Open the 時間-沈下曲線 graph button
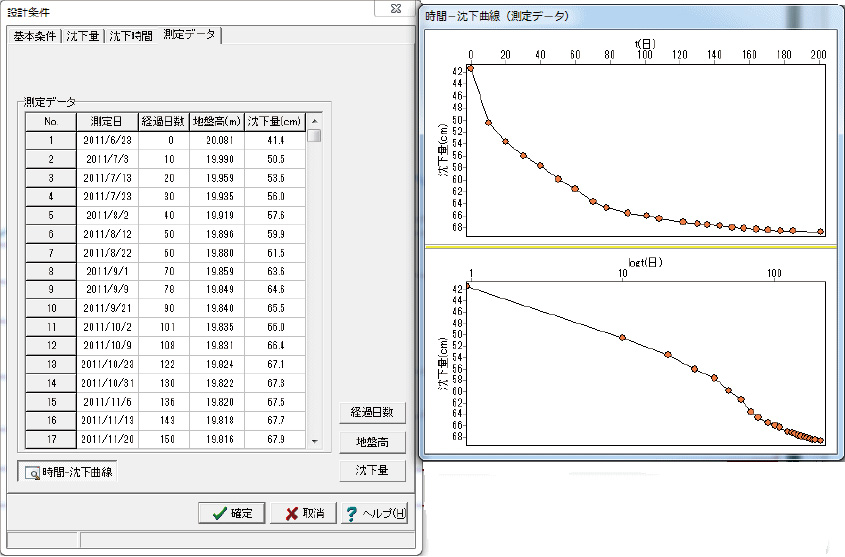The image size is (845, 557). [x=67, y=472]
